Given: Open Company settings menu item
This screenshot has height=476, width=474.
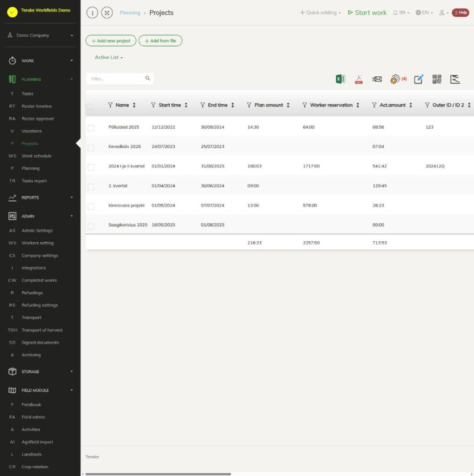Looking at the screenshot, I should pos(40,256).
